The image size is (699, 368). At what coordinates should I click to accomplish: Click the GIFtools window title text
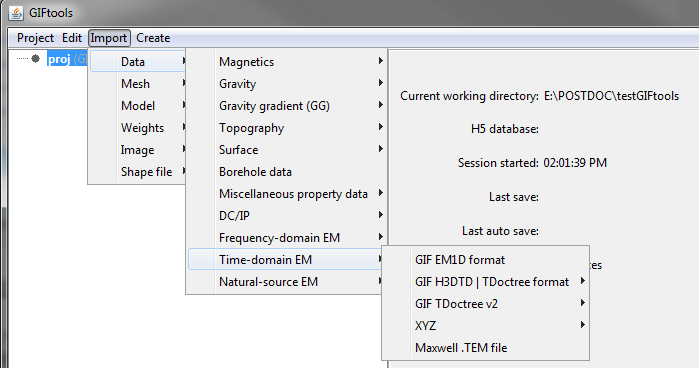tap(51, 13)
